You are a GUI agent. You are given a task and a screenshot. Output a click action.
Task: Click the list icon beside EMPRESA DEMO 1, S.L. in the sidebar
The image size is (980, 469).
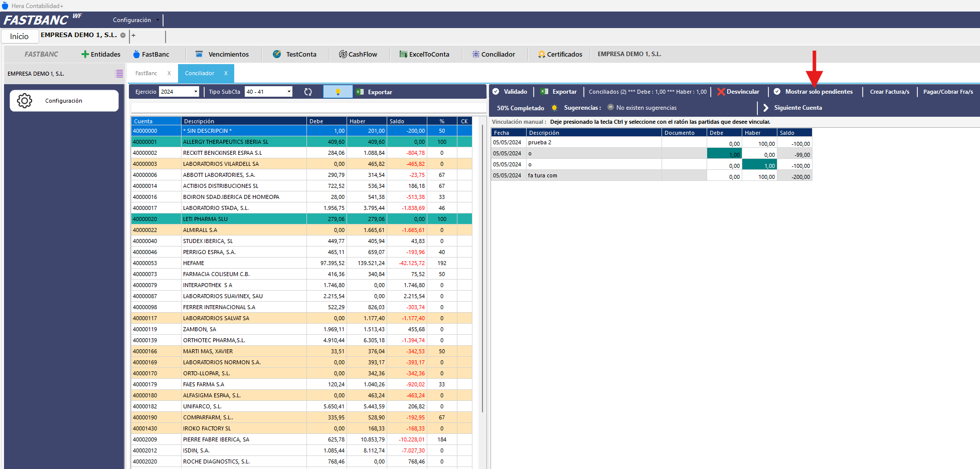(119, 74)
